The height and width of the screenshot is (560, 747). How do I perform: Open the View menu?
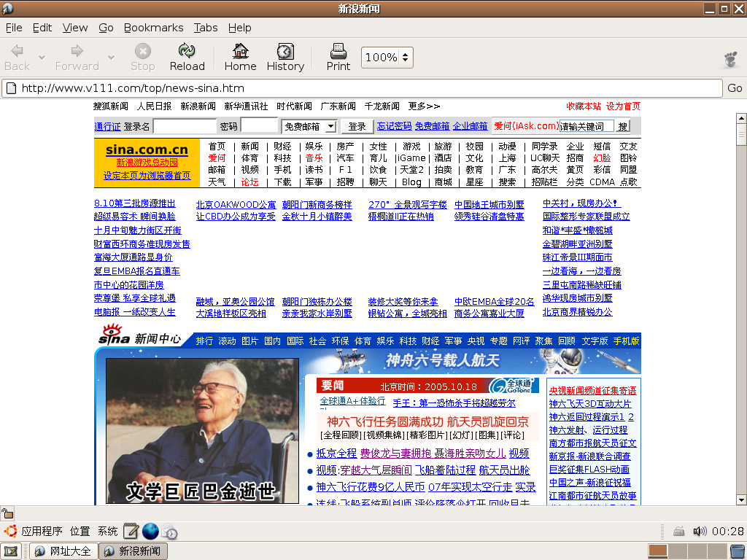[75, 28]
